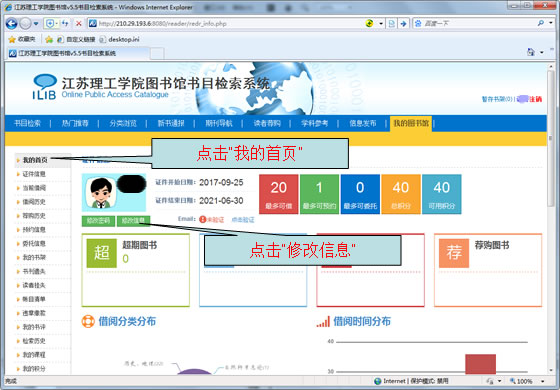Click the compatibility view page icon
The image size is (560, 390).
click(392, 24)
